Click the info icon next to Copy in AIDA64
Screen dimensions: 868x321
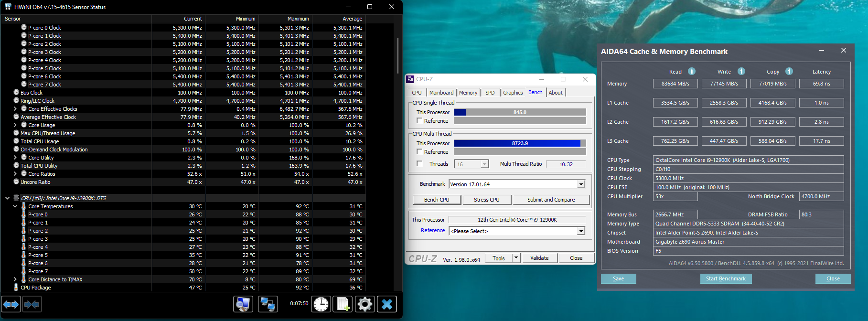point(789,71)
